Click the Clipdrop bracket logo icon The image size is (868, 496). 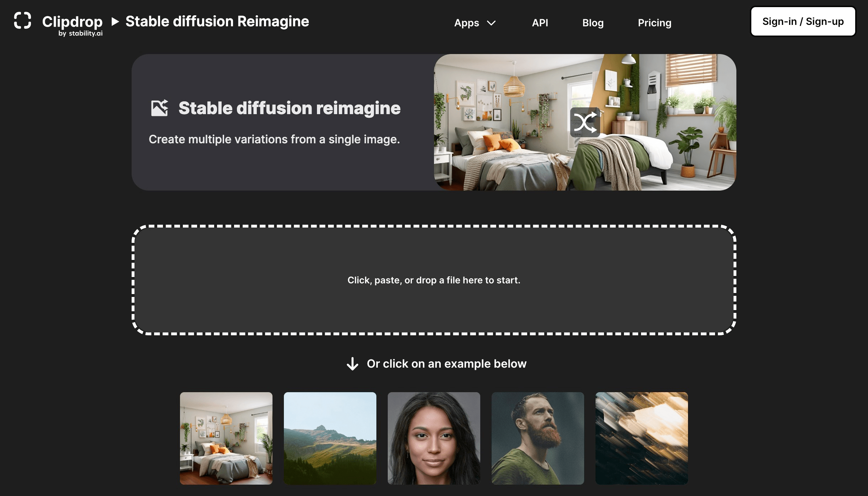pos(22,21)
